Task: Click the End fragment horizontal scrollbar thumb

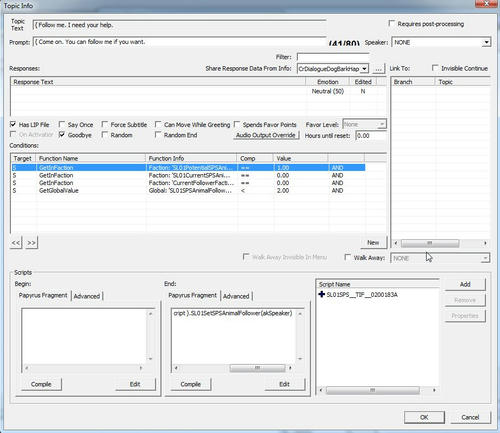Action: point(257,368)
